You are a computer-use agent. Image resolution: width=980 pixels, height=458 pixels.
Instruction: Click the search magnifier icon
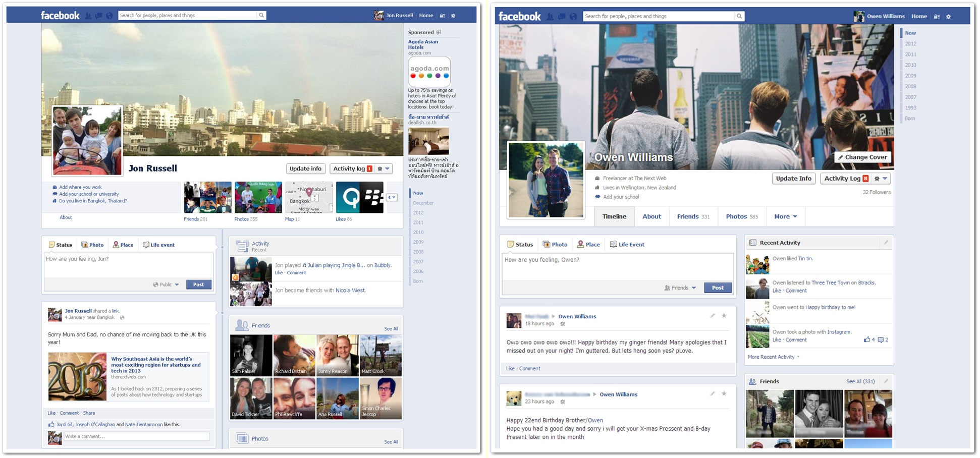pyautogui.click(x=261, y=15)
